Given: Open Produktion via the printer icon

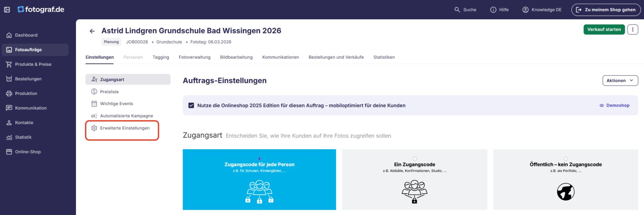Looking at the screenshot, I should pos(9,93).
